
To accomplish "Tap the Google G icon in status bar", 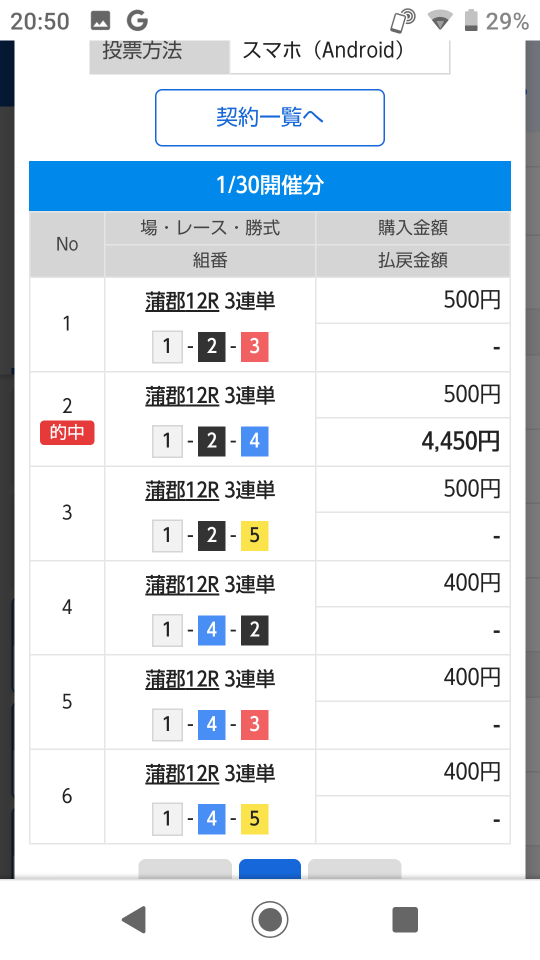I will tap(137, 21).
